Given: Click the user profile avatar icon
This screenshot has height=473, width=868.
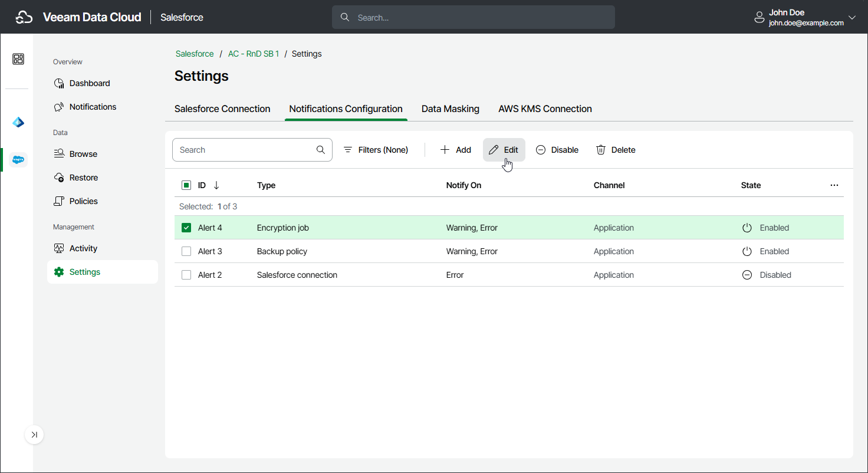Looking at the screenshot, I should coord(759,18).
